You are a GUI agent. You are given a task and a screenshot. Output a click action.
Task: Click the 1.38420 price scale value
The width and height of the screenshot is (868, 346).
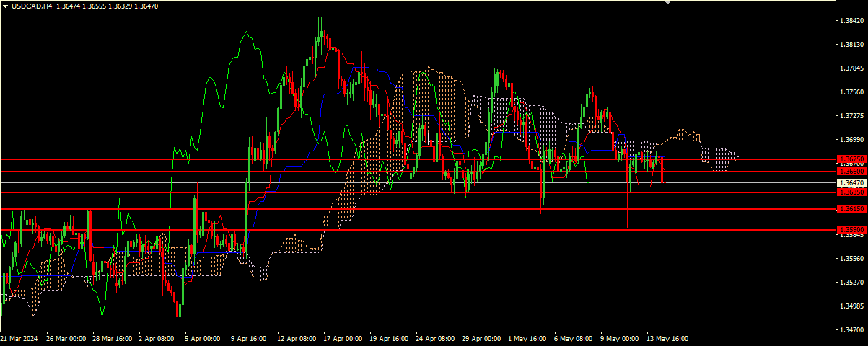[x=852, y=21]
